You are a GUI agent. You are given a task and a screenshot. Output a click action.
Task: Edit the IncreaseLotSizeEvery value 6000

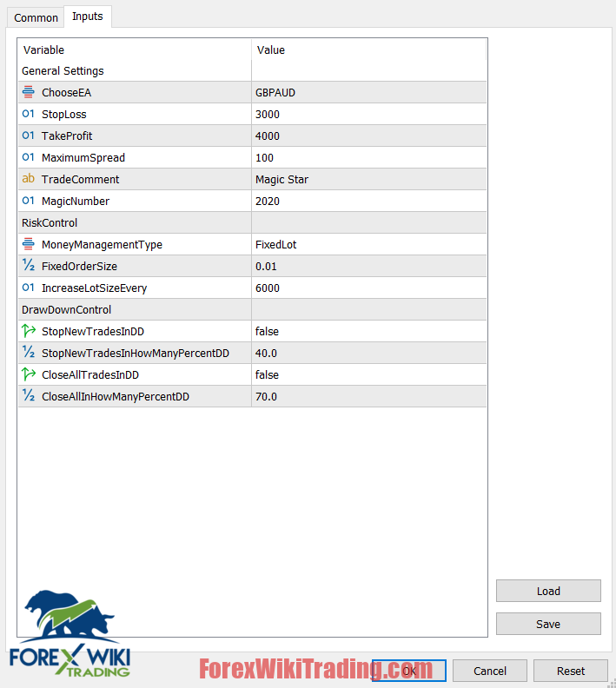coord(369,288)
